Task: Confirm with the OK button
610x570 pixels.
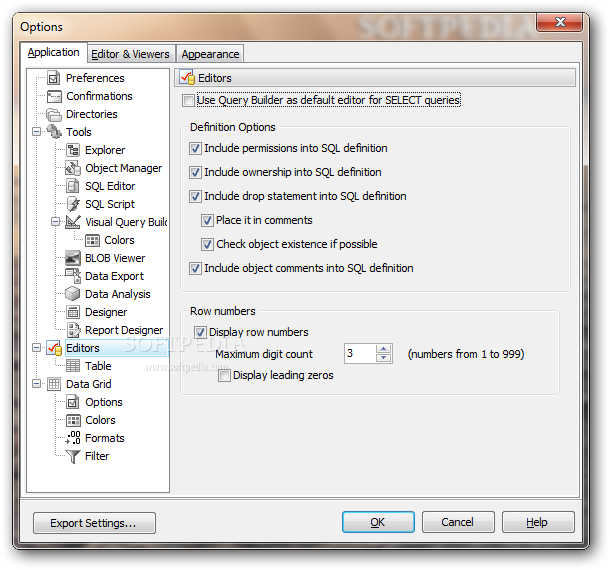Action: [x=378, y=522]
